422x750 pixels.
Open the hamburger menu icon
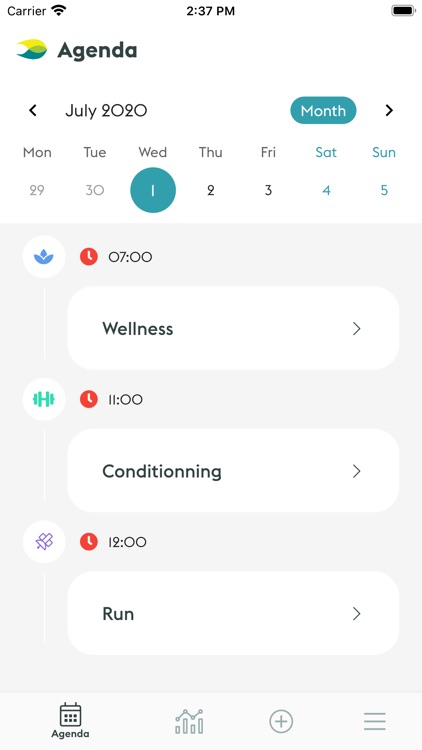375,721
